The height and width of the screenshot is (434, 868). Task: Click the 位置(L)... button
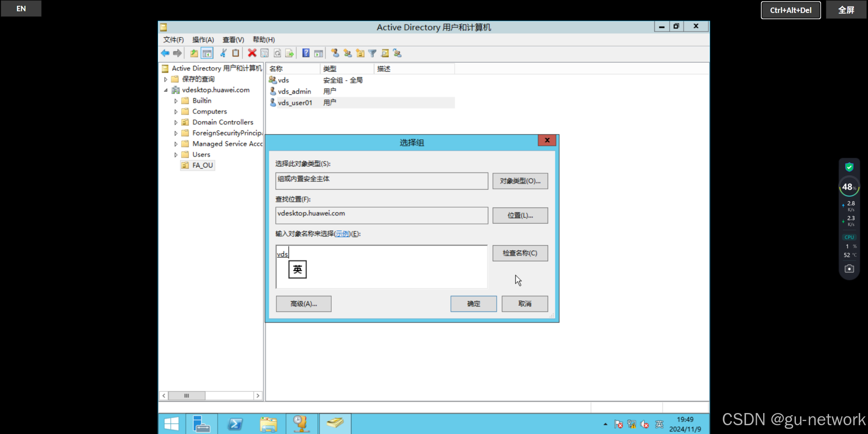click(520, 215)
